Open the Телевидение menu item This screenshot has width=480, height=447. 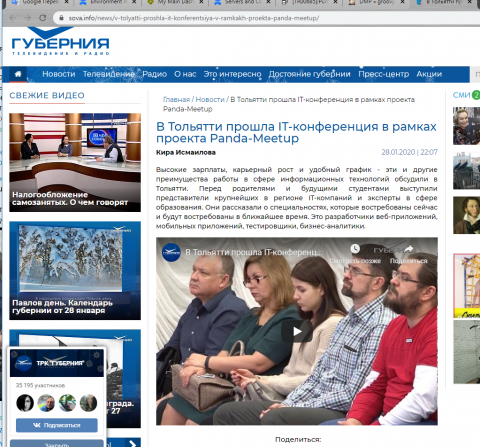click(109, 74)
